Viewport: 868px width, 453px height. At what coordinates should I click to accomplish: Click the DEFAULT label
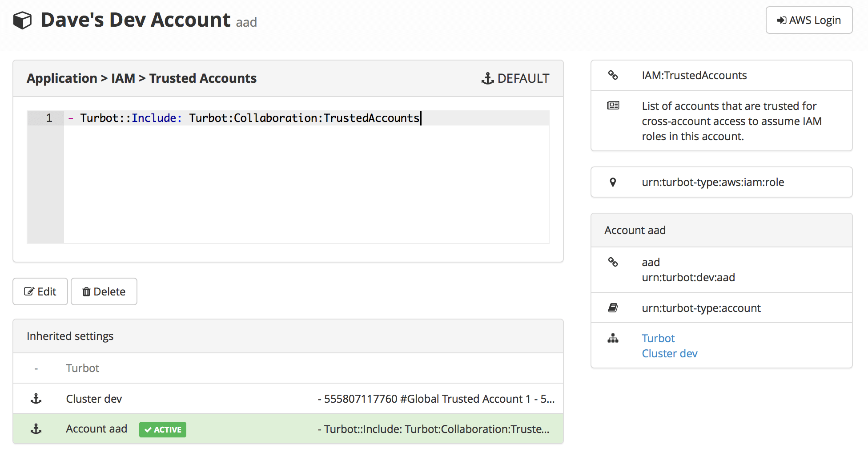(x=523, y=78)
